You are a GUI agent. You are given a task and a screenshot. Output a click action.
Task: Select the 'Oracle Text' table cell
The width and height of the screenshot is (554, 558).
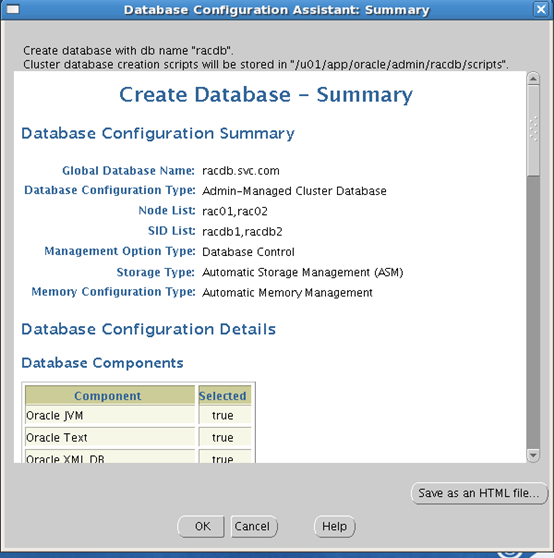110,437
